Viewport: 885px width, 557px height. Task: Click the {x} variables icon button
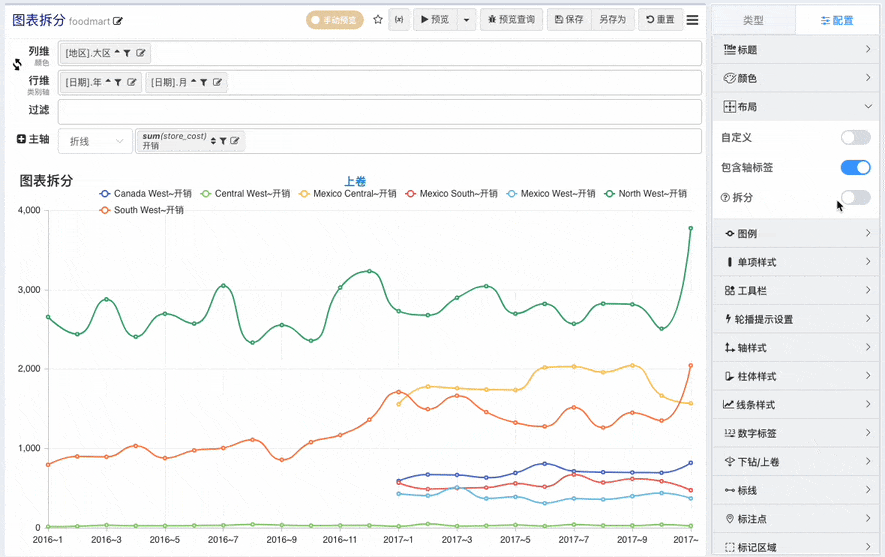pos(399,20)
